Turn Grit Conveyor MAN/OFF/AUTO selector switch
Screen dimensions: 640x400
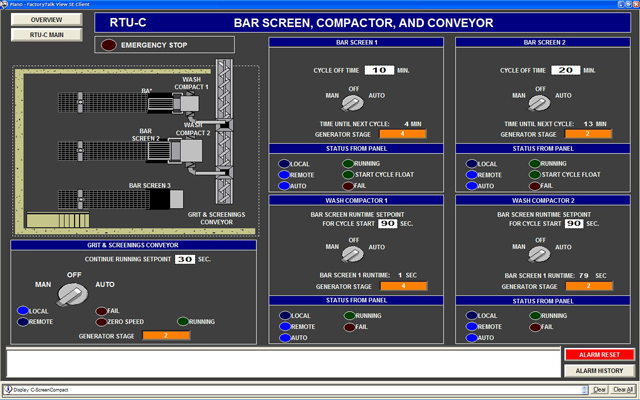pyautogui.click(x=72, y=292)
